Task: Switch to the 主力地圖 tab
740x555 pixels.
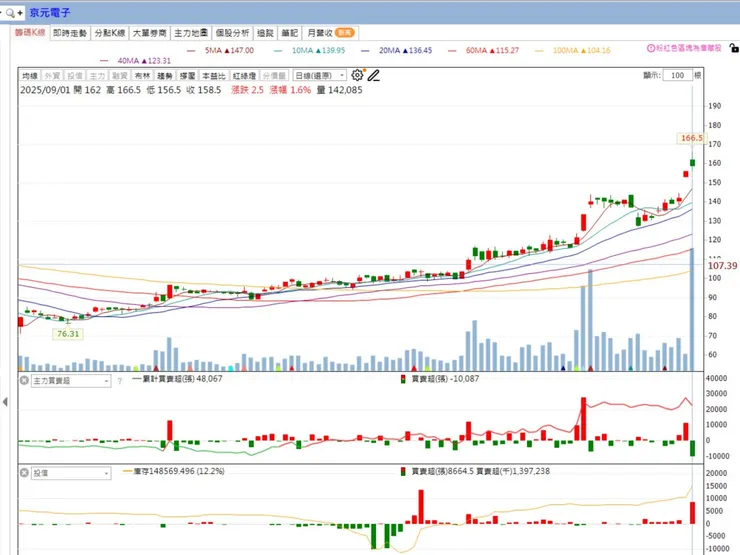Action: coord(191,33)
